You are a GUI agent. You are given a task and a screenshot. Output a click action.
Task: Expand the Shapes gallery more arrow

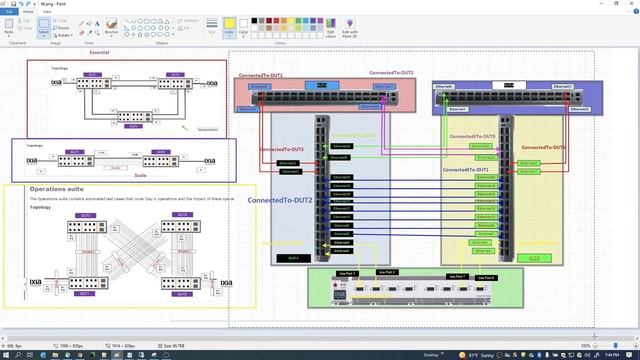click(x=173, y=35)
